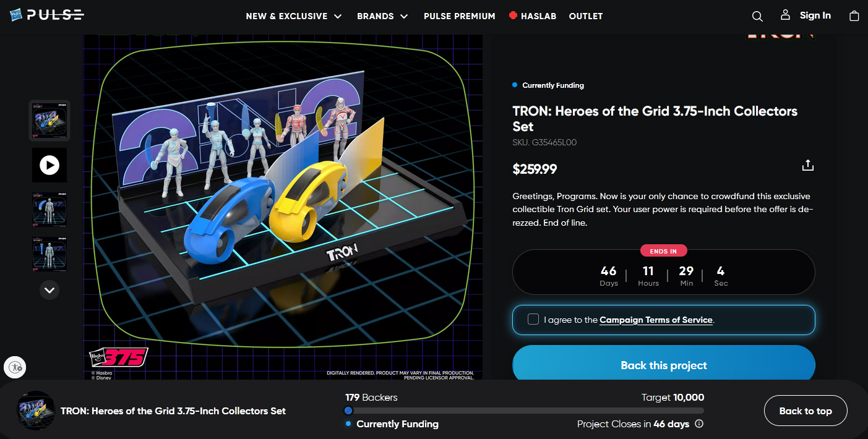Agree to the Campaign Terms checkbox
This screenshot has height=439, width=868.
click(x=533, y=320)
